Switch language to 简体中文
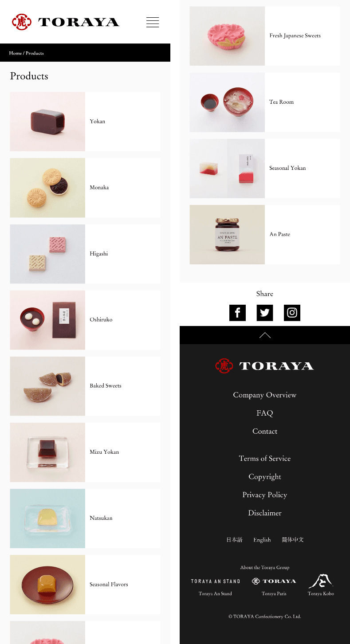This screenshot has height=644, width=350. (x=293, y=540)
